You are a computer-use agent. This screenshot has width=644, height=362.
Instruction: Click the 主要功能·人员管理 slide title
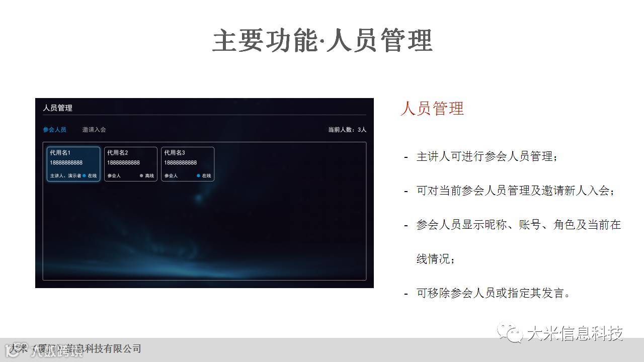(x=322, y=41)
